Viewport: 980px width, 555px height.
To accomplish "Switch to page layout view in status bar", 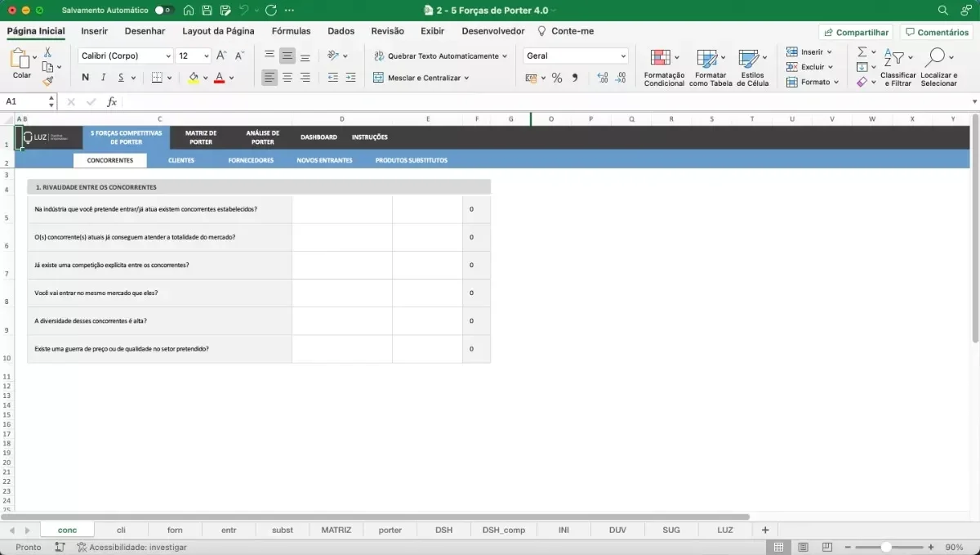I will (804, 547).
